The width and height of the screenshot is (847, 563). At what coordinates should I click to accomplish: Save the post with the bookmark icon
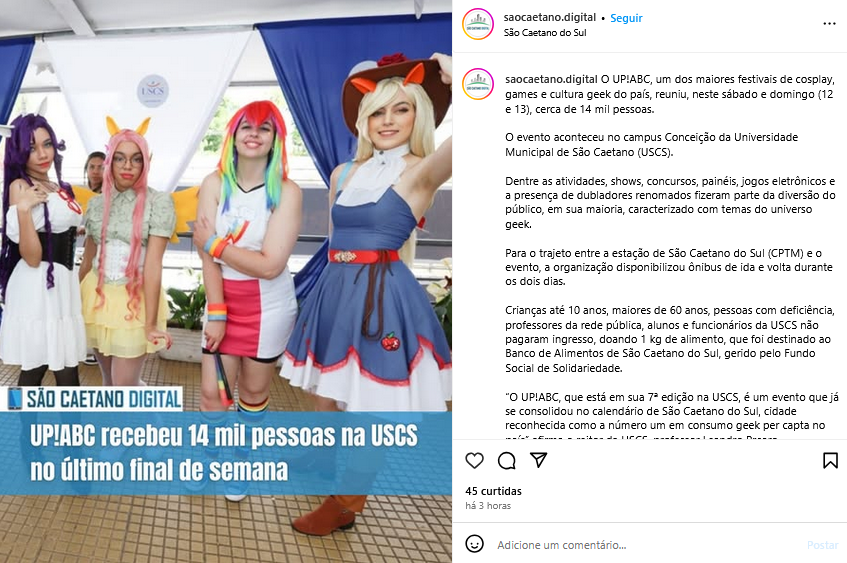click(x=830, y=460)
